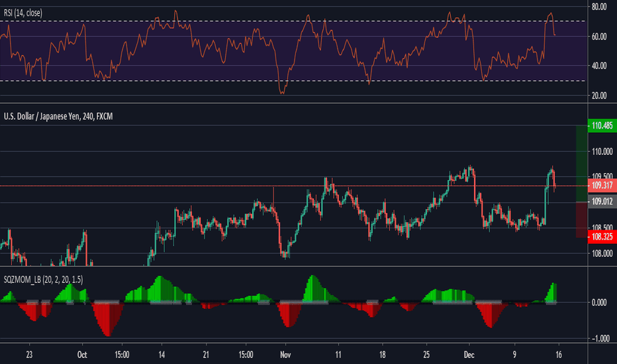
Task: Click the 40.00 RSI axis value
Action: 599,66
